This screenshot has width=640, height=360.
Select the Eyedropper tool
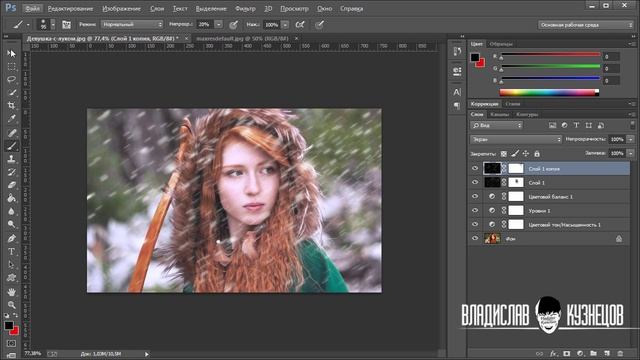click(x=11, y=119)
